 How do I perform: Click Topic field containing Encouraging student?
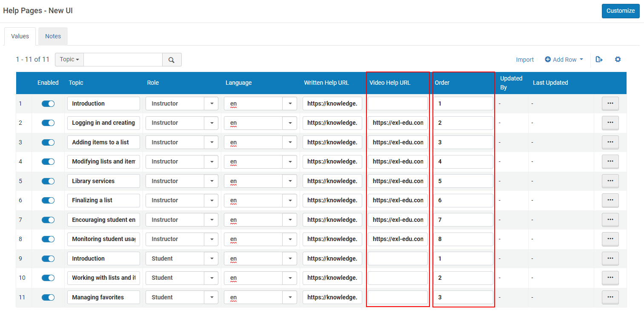pyautogui.click(x=103, y=220)
